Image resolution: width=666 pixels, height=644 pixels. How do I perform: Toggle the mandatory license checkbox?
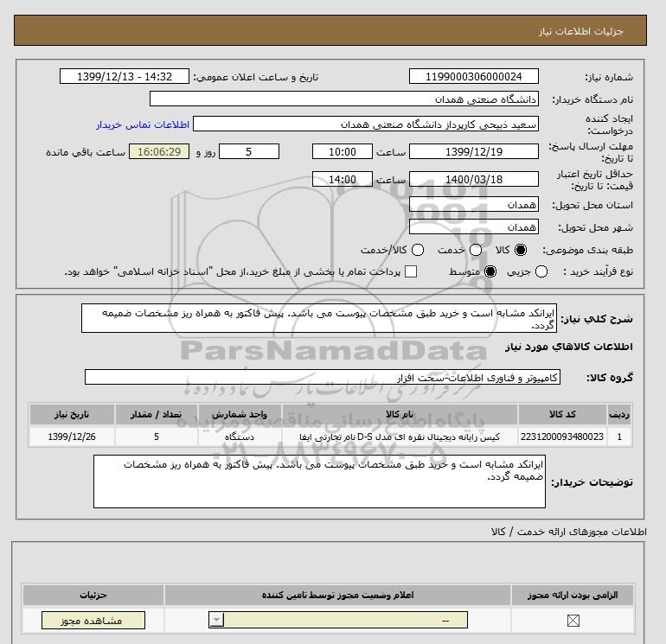point(573,621)
